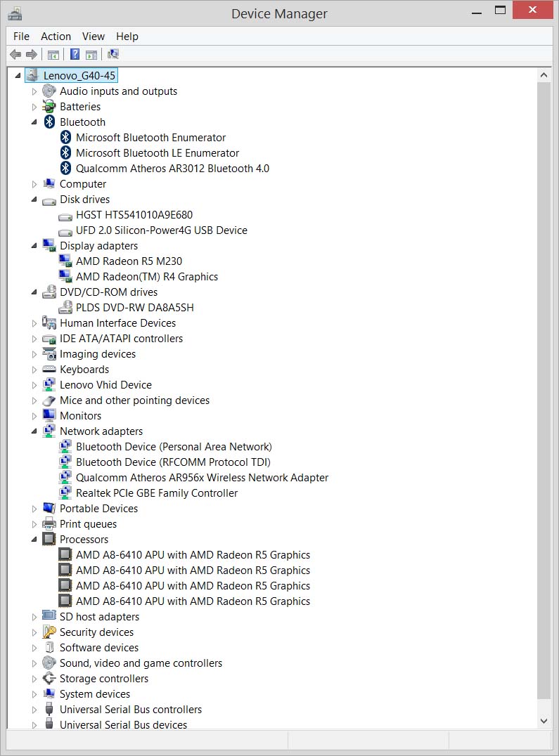Viewport: 559px width, 756px height.
Task: Select Bluetooth Device (RFCOMM Protocol TDI)
Action: coord(173,462)
